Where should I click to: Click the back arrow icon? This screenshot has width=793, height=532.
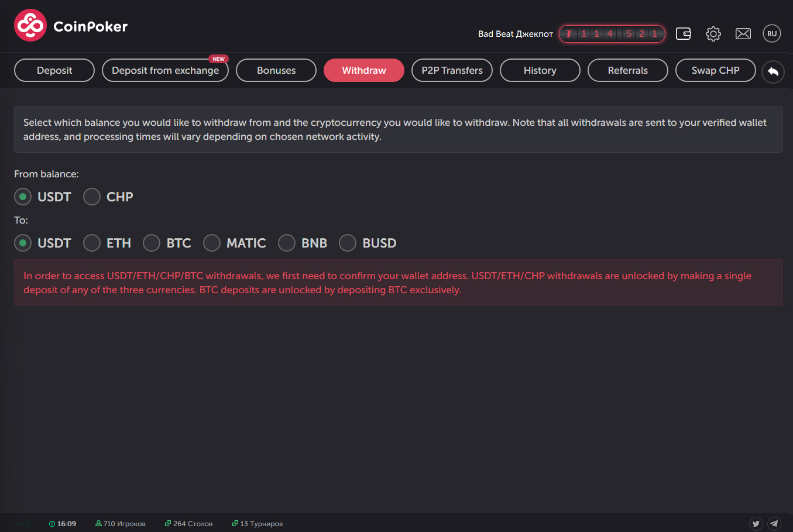click(773, 72)
